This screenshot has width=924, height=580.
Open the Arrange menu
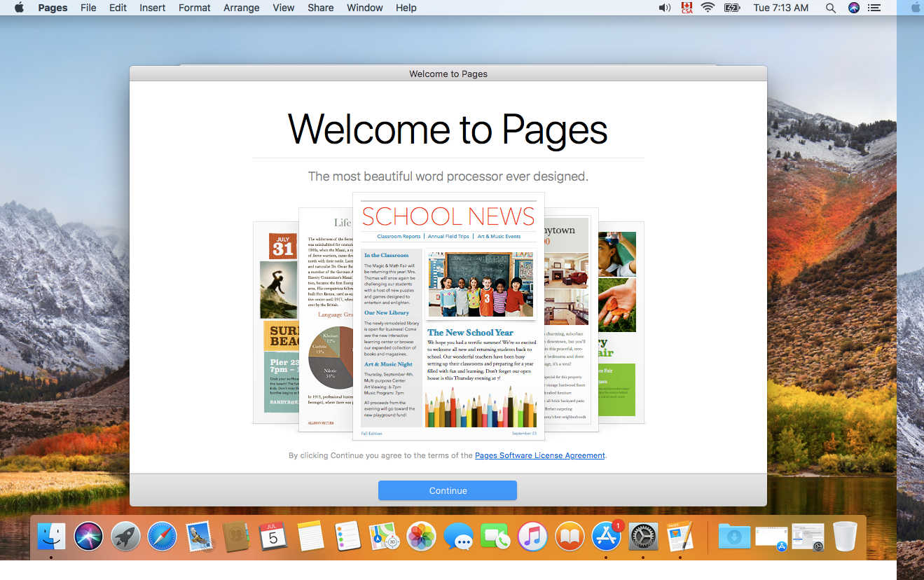point(240,8)
